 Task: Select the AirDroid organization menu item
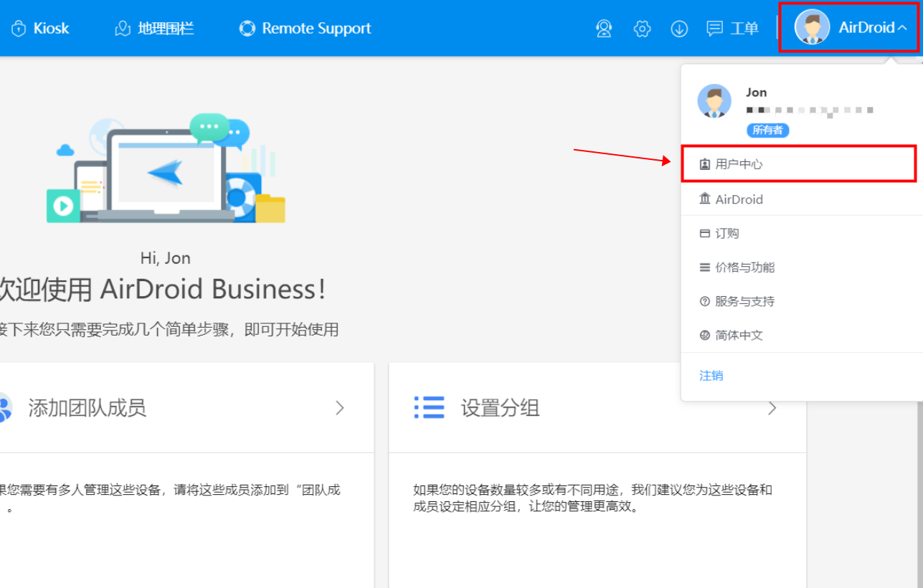pos(802,199)
